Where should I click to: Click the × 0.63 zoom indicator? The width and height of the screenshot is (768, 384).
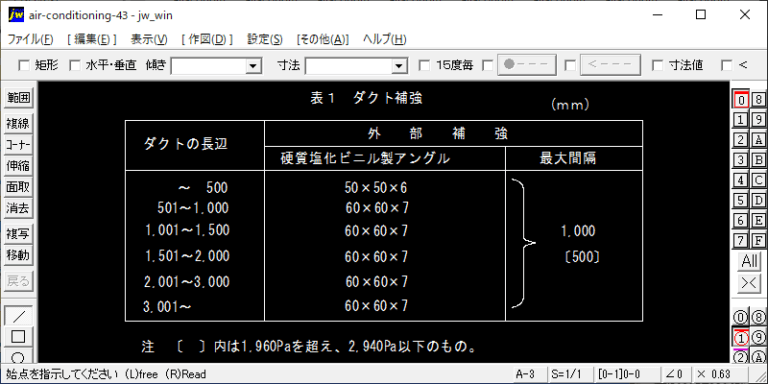click(x=713, y=374)
